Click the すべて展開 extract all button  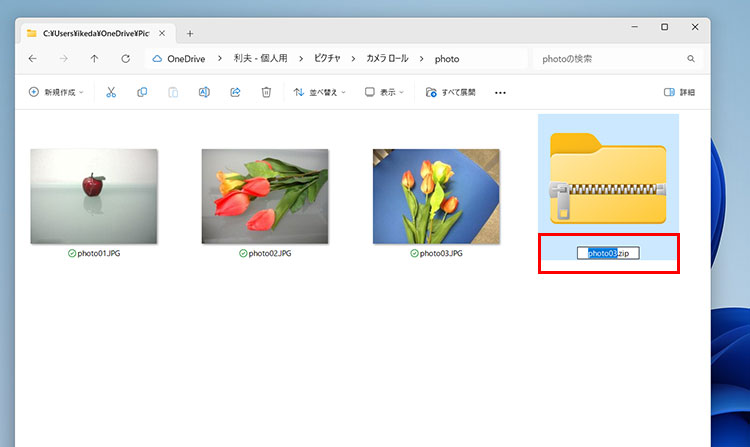coord(451,92)
